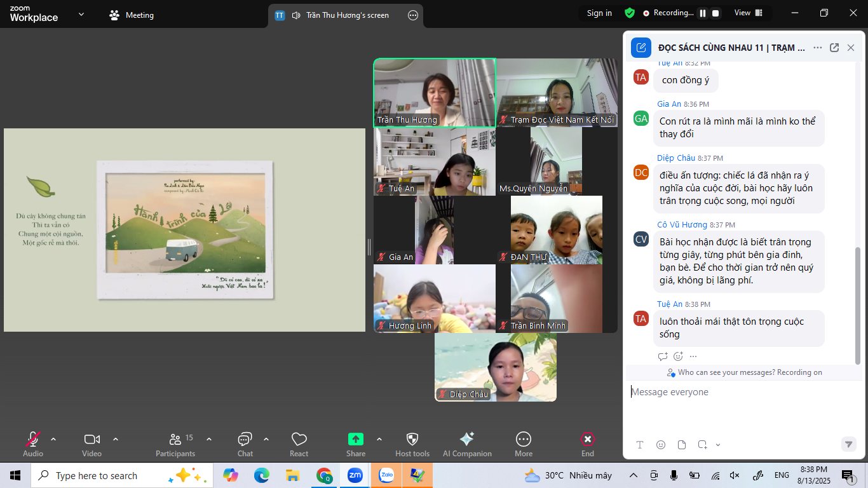Open the Participants list
Image resolution: width=868 pixels, height=488 pixels.
point(175,444)
